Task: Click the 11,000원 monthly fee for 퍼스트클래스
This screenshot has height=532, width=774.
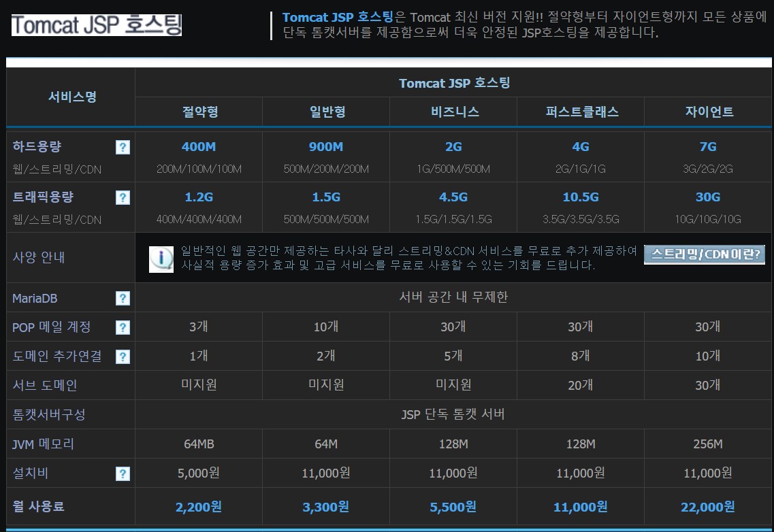Action: pos(581,507)
